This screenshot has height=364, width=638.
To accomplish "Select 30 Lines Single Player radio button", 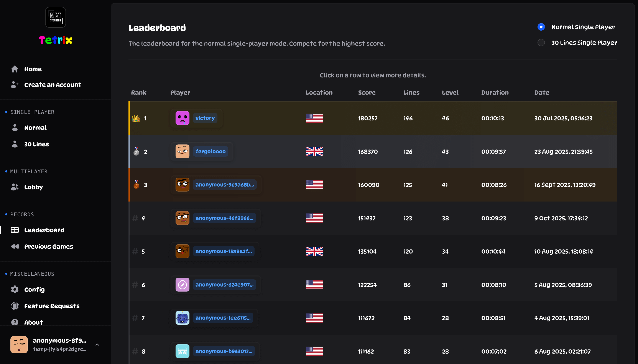I will [x=541, y=43].
